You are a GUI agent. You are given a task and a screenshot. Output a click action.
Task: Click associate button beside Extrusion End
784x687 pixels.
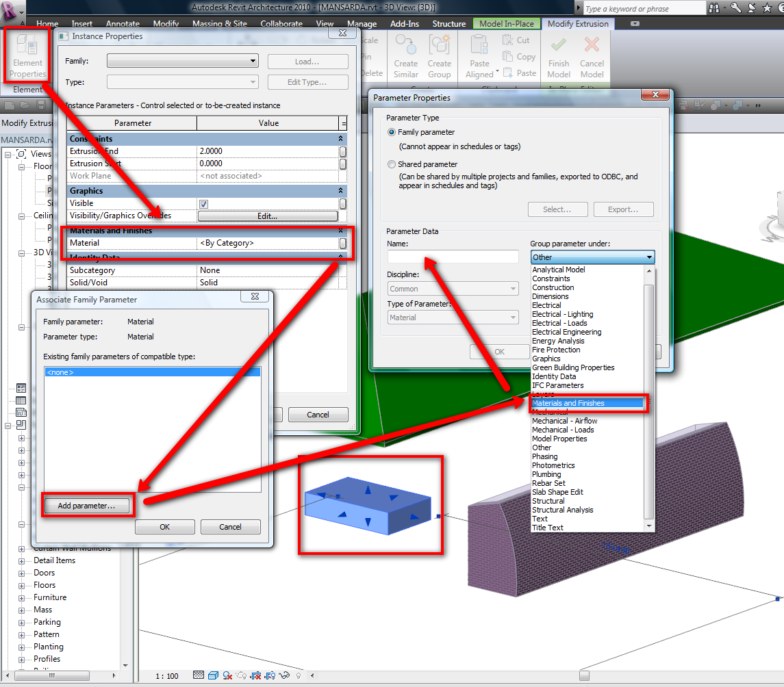click(x=343, y=151)
